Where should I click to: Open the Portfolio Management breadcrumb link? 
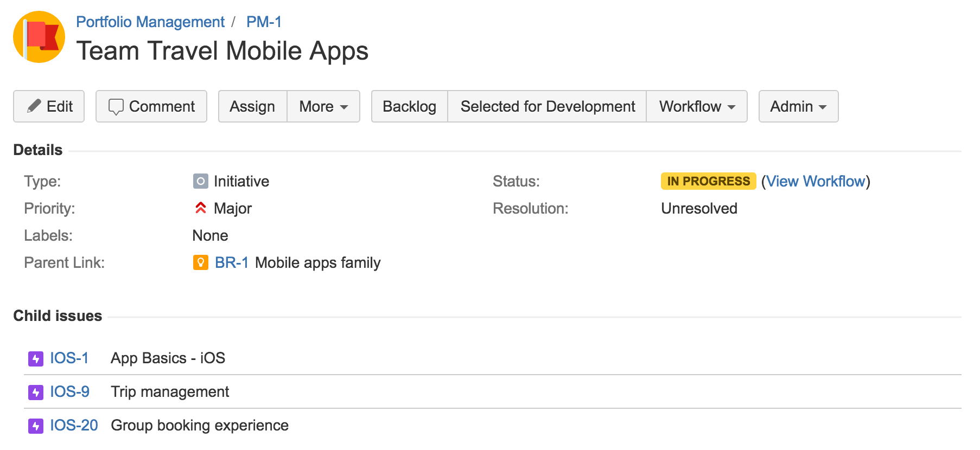[150, 22]
